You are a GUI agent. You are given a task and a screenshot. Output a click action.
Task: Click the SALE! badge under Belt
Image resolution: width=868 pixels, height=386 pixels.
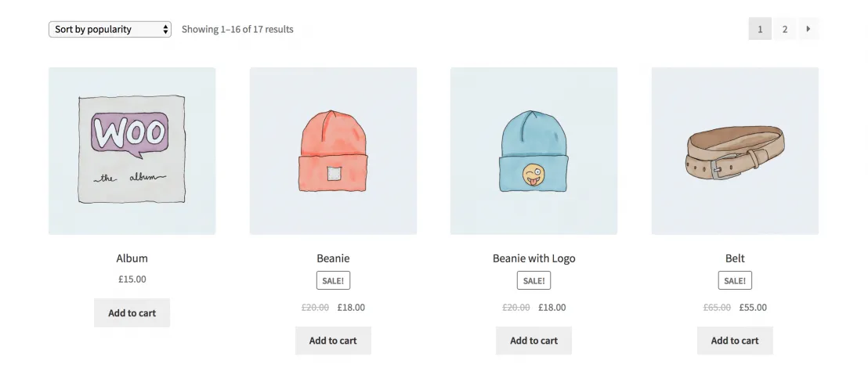pyautogui.click(x=735, y=280)
